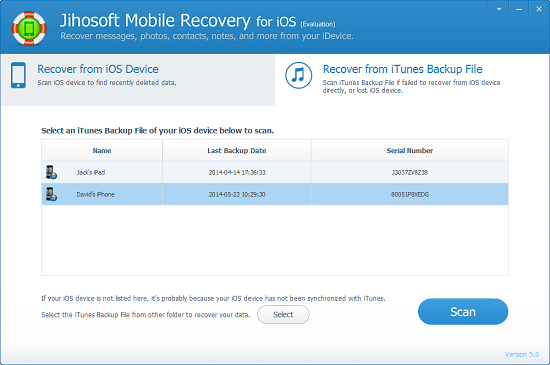Click the backup icon beside Jack's iPad
The image size is (550, 365).
coord(51,172)
